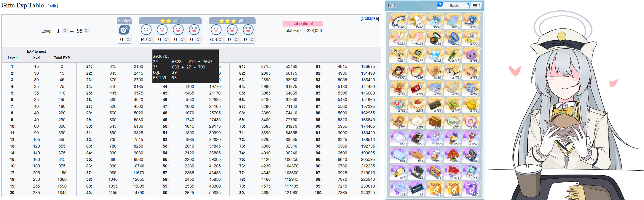Click the two-star gifts header
Screen dimensions: 644x200
170,21
